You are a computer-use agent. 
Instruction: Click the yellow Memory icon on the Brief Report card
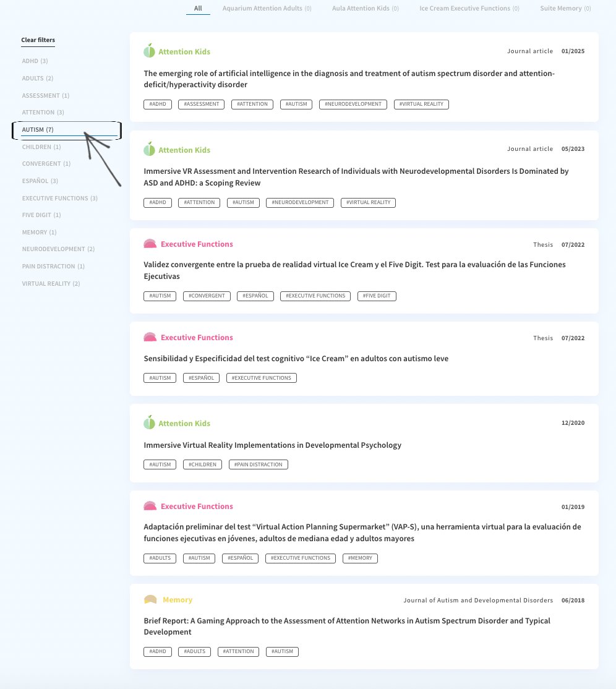click(x=150, y=600)
